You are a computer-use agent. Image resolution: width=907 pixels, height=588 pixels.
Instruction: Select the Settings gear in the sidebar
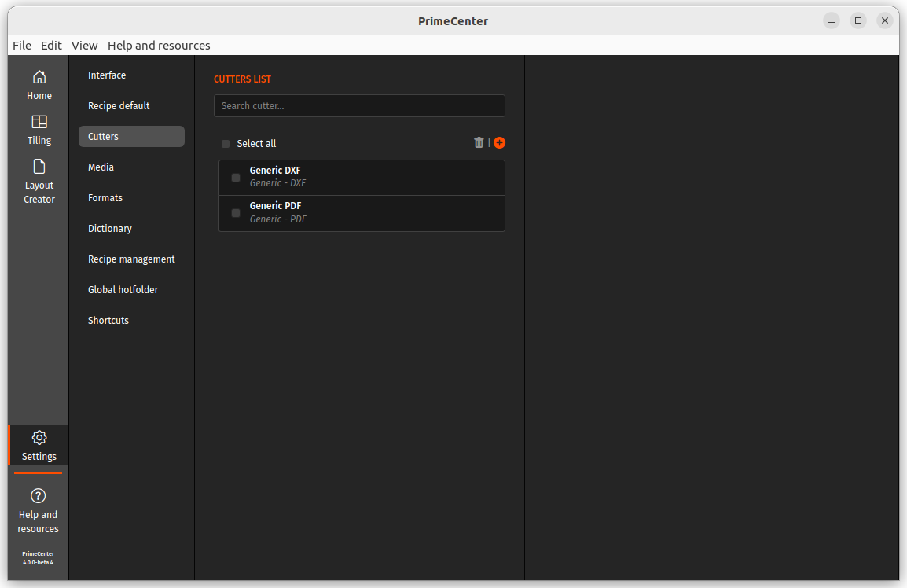coord(39,446)
